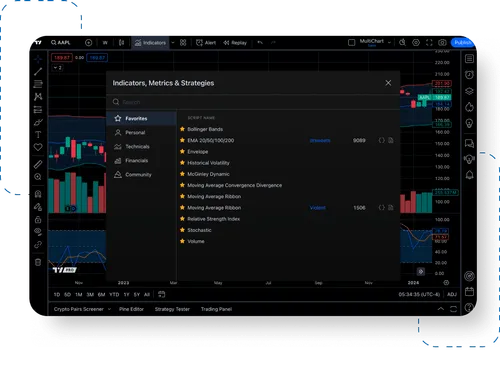Image resolution: width=500 pixels, height=375 pixels.
Task: Lock all drawing tools
Action: pyautogui.click(x=38, y=219)
